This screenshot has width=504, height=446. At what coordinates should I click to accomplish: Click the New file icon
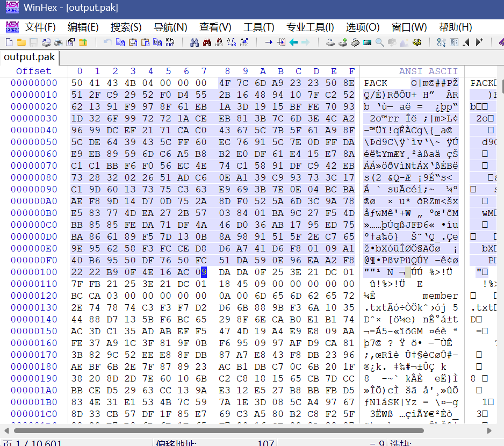pos(9,42)
